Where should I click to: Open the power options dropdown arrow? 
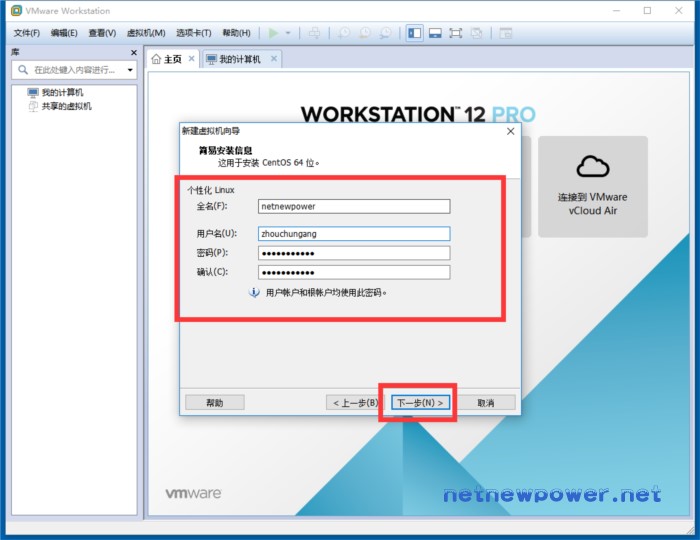288,33
